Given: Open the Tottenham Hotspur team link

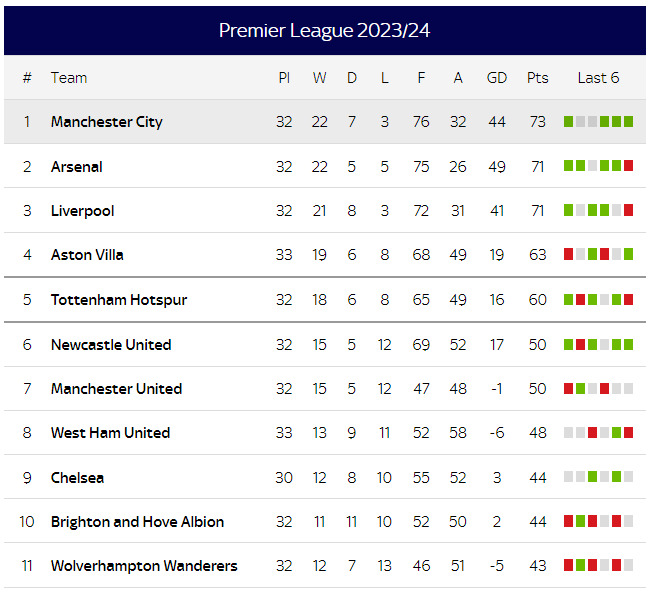Looking at the screenshot, I should (118, 300).
